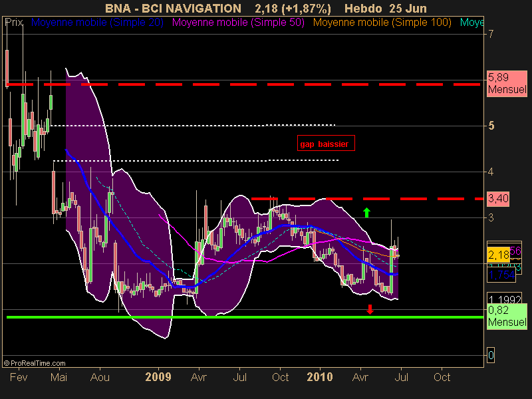Click the ProRealTime.com copyright link
Image resolution: width=532 pixels, height=399 pixels.
pos(35,363)
